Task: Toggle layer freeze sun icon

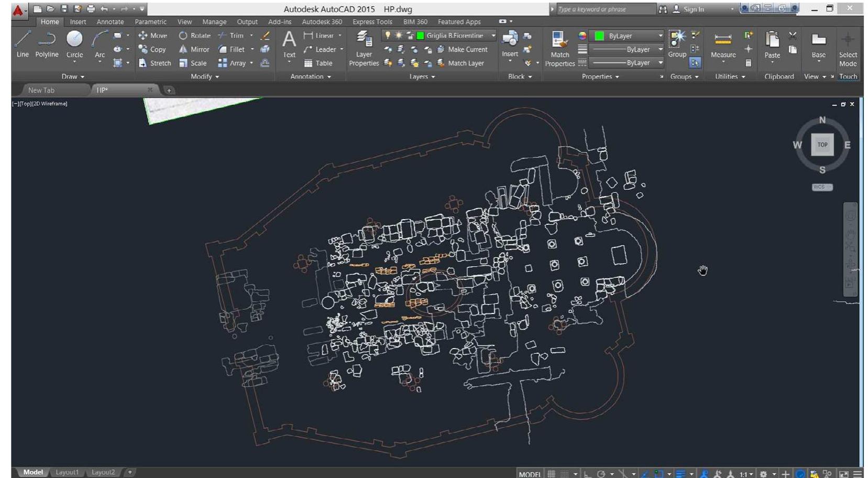Action: point(399,36)
